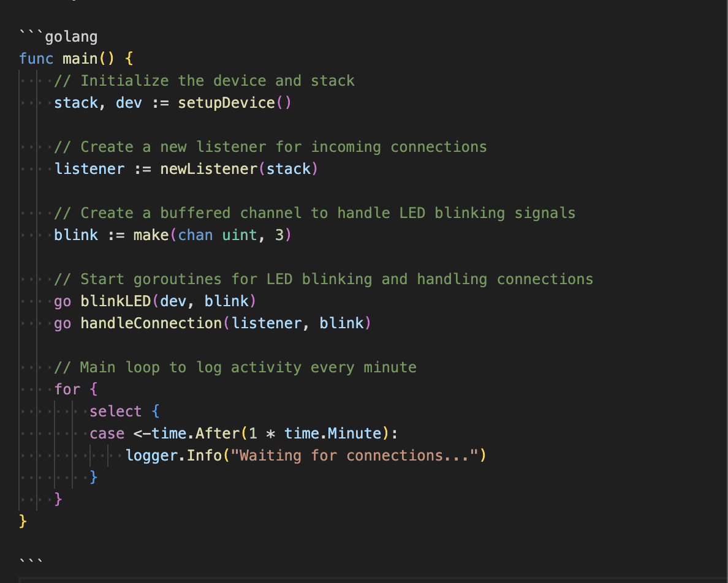Click the 'select {' statement
Image resolution: width=728 pixels, height=583 pixels.
click(124, 412)
